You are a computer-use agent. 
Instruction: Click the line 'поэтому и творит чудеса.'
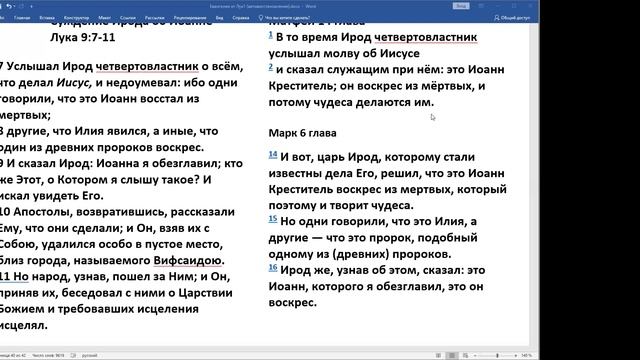pyautogui.click(x=341, y=206)
